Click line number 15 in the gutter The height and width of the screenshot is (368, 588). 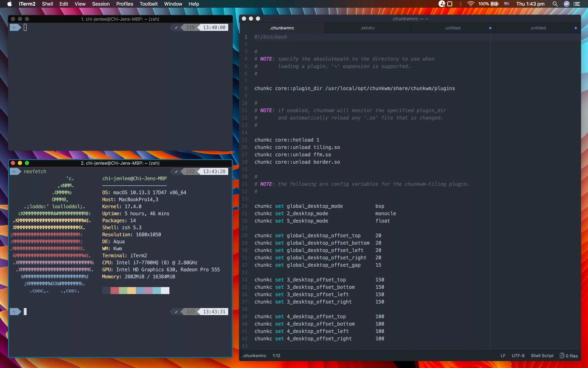[x=244, y=140]
